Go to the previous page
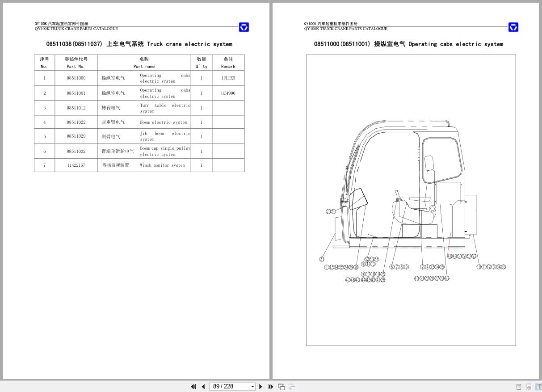Viewport: 542px width, 392px height. (203, 387)
